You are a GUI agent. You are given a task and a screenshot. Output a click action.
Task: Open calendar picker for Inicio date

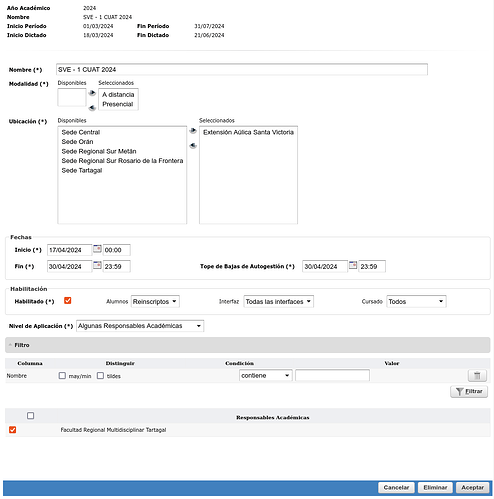point(97,249)
